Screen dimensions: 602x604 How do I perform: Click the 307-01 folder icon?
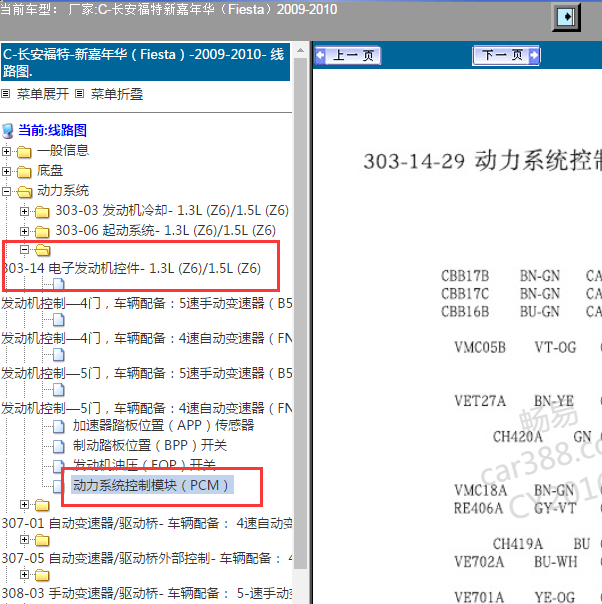42,505
